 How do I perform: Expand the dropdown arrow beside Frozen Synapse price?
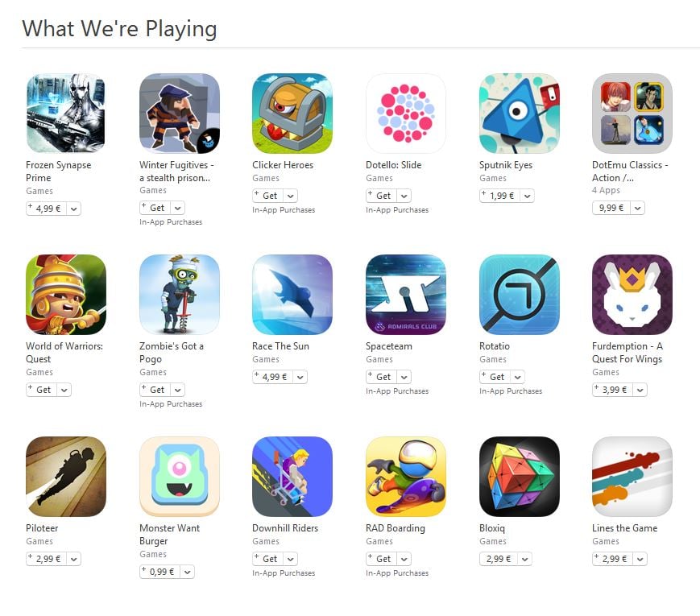74,209
